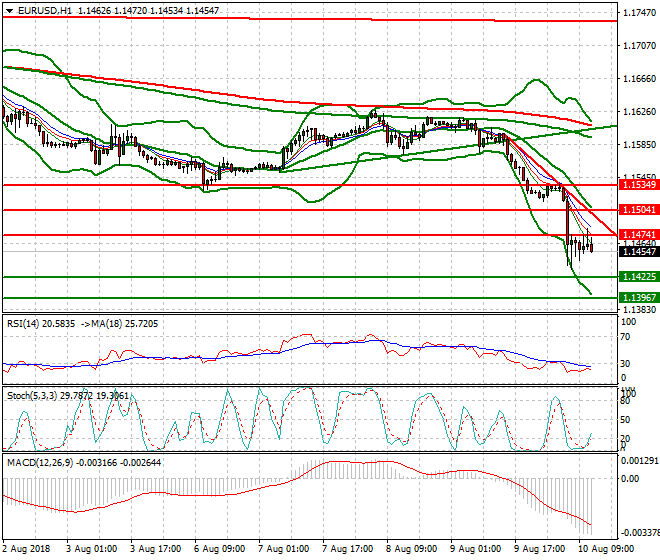Select the 1.17470 price scale value
The image size is (660, 560).
639,13
